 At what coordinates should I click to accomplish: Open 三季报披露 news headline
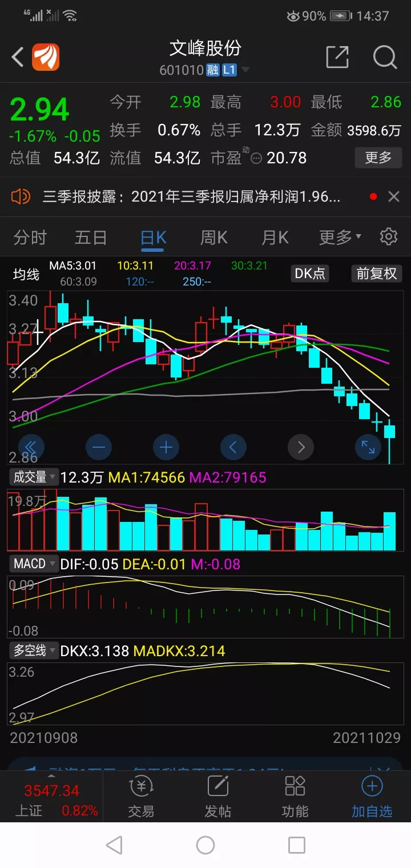coord(192,197)
